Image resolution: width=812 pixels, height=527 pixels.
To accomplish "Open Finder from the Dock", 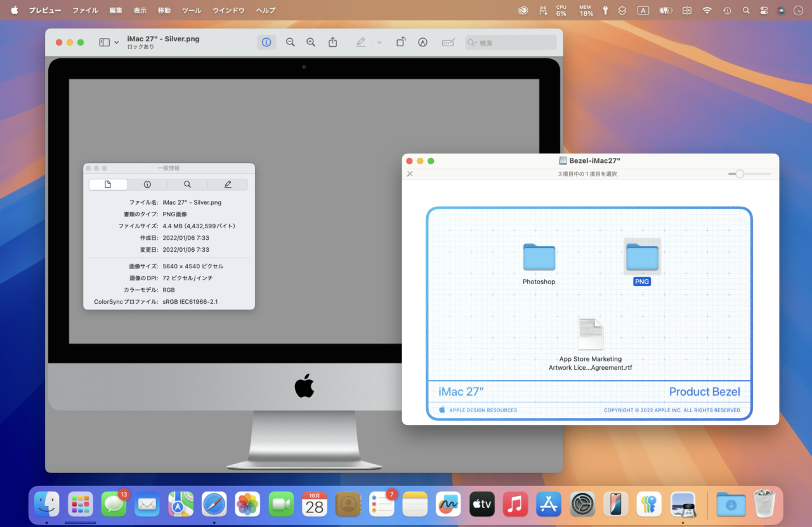I will [47, 504].
